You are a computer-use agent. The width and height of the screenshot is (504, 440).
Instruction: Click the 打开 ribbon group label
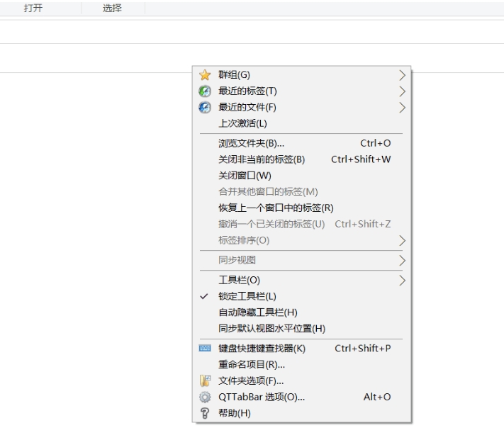[x=33, y=8]
